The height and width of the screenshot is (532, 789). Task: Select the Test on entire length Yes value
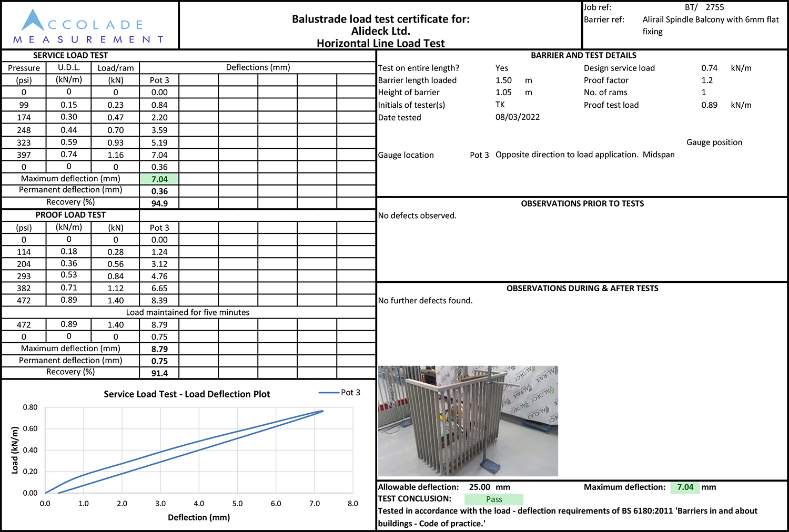[502, 68]
